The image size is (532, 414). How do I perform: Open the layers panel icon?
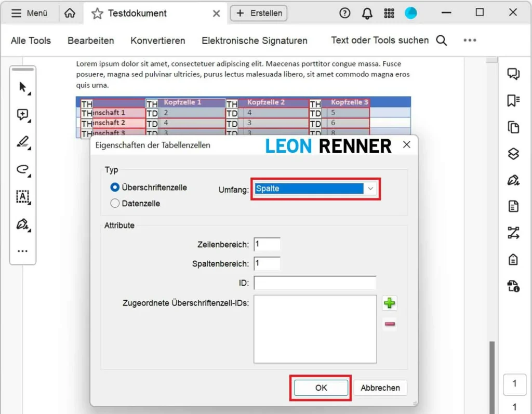click(513, 154)
